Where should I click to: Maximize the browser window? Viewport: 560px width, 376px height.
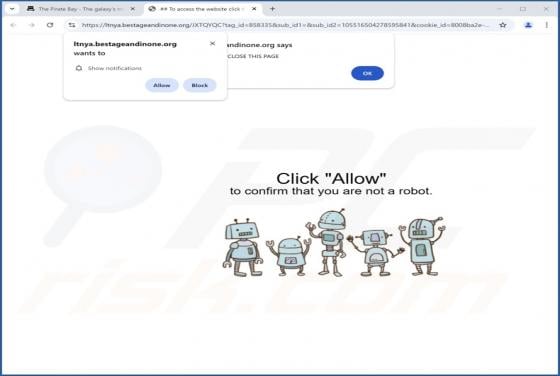523,9
